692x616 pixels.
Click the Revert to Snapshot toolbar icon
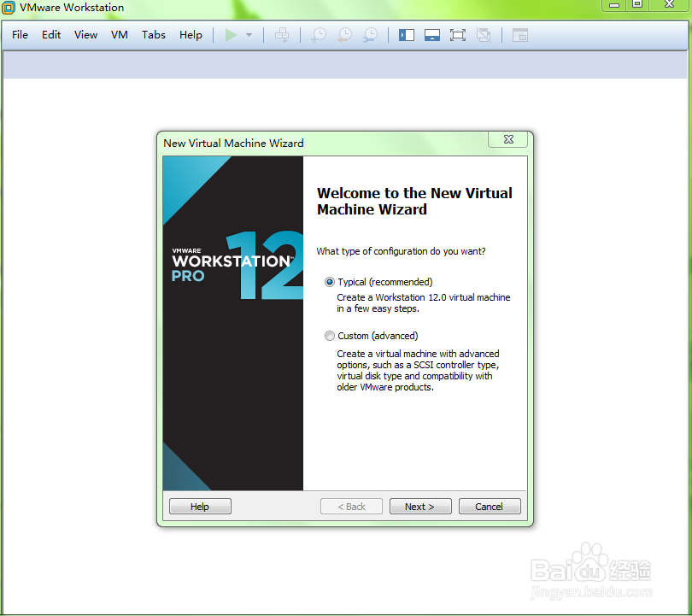point(344,35)
